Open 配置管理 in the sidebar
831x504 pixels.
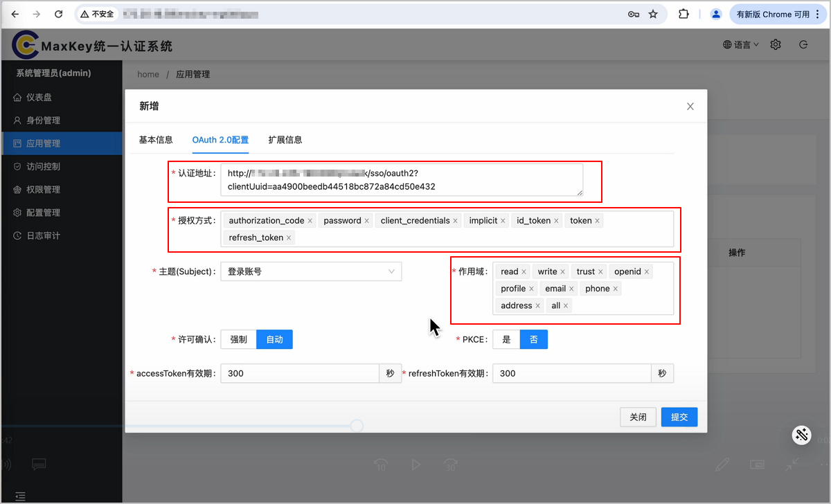point(62,213)
